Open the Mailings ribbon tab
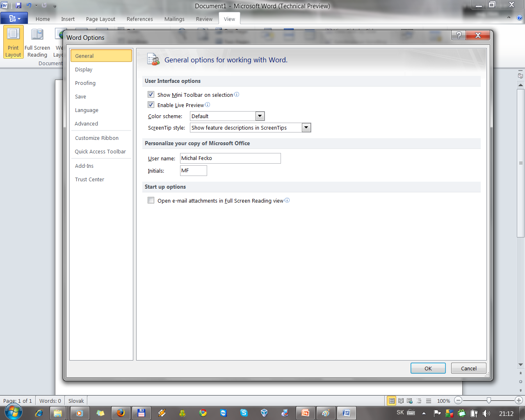This screenshot has height=420, width=525. coord(174,19)
